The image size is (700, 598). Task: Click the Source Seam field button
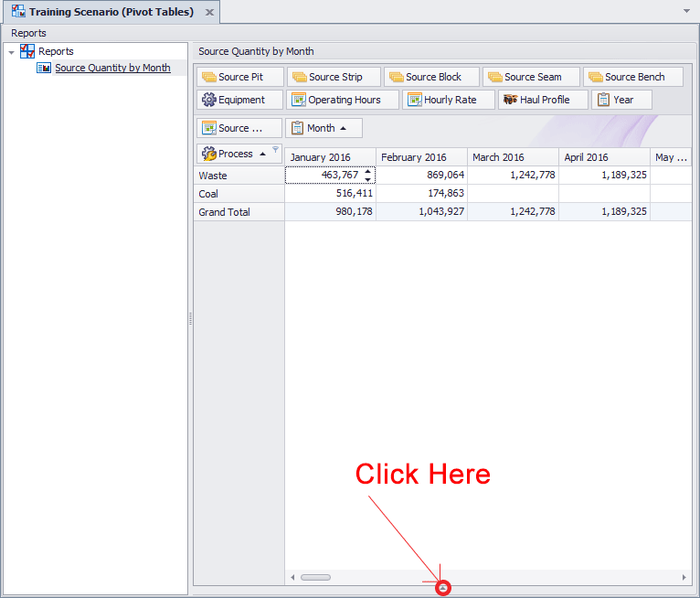531,77
